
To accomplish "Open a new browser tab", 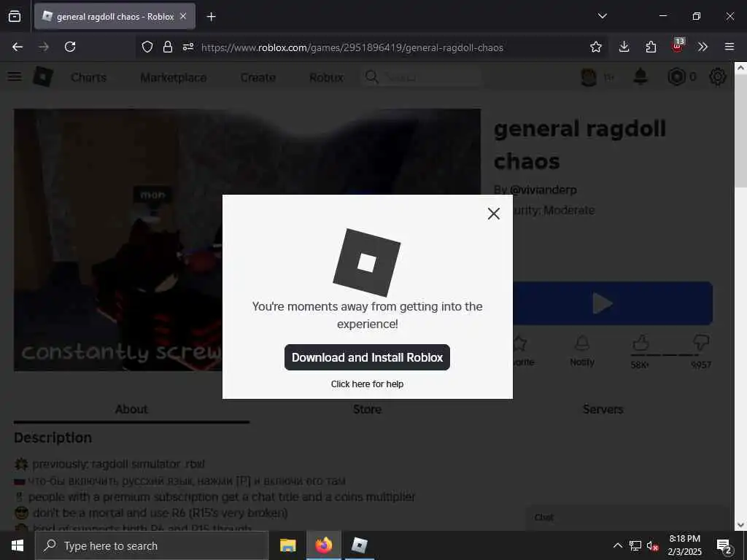I will (211, 17).
